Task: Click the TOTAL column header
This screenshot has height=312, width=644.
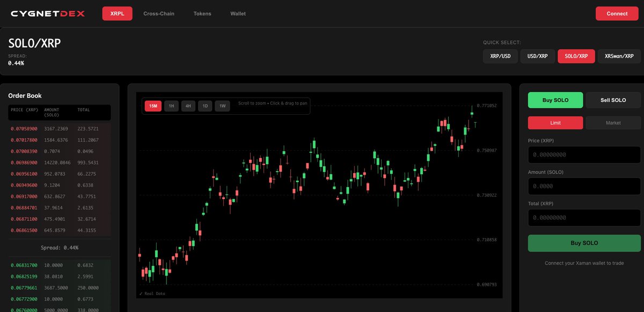Action: coord(84,110)
